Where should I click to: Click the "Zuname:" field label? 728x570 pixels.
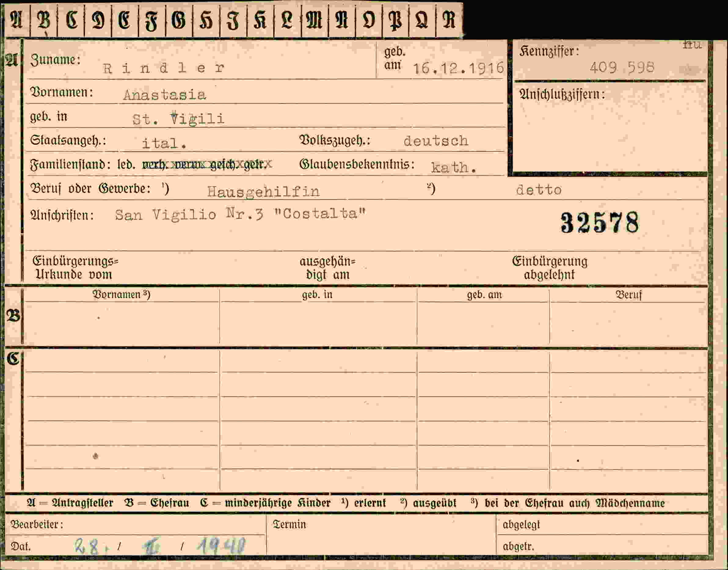click(x=55, y=60)
